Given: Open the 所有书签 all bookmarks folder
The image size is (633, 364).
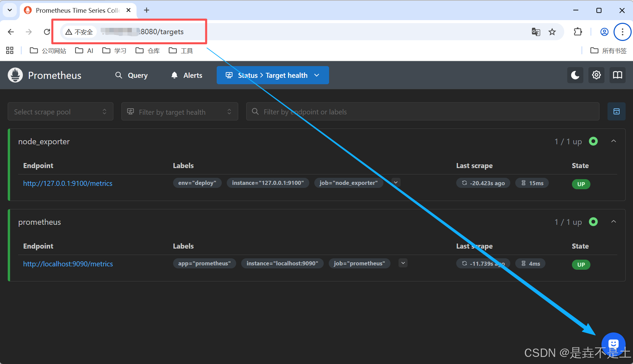Looking at the screenshot, I should click(x=608, y=50).
